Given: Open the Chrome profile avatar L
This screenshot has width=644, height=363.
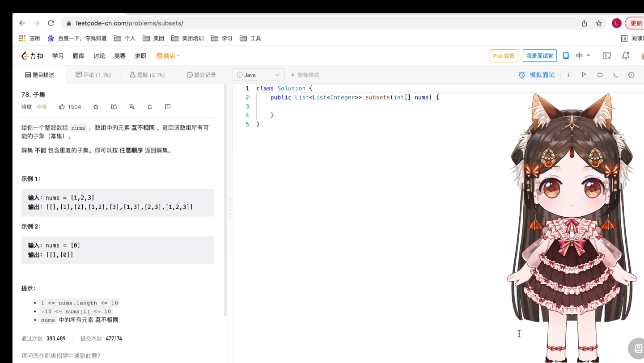Looking at the screenshot, I should pyautogui.click(x=617, y=23).
